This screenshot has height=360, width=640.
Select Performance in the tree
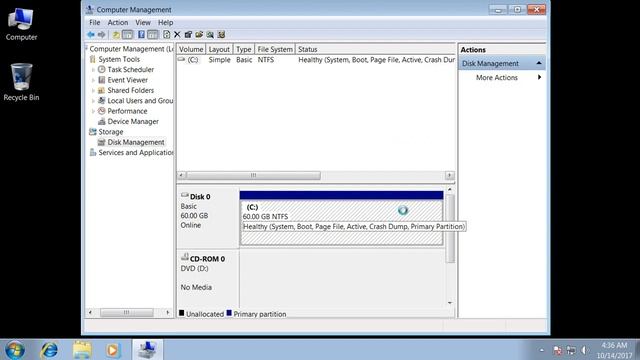click(127, 111)
